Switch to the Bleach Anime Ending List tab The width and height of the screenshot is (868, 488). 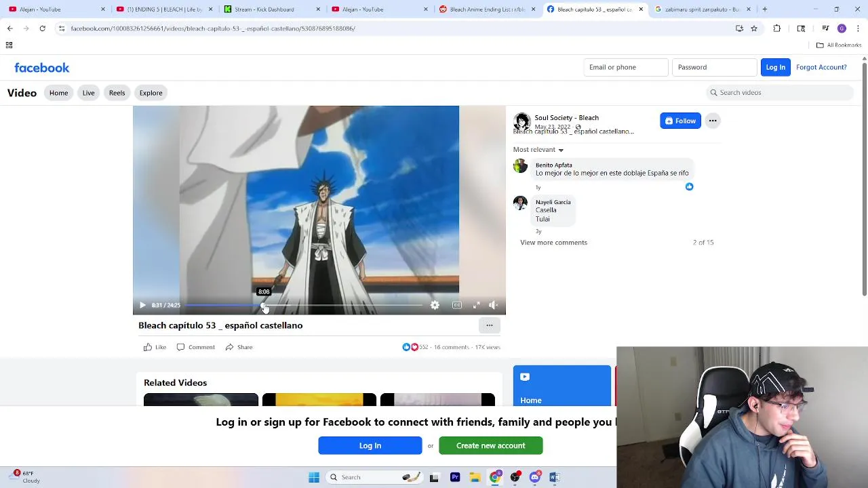487,9
